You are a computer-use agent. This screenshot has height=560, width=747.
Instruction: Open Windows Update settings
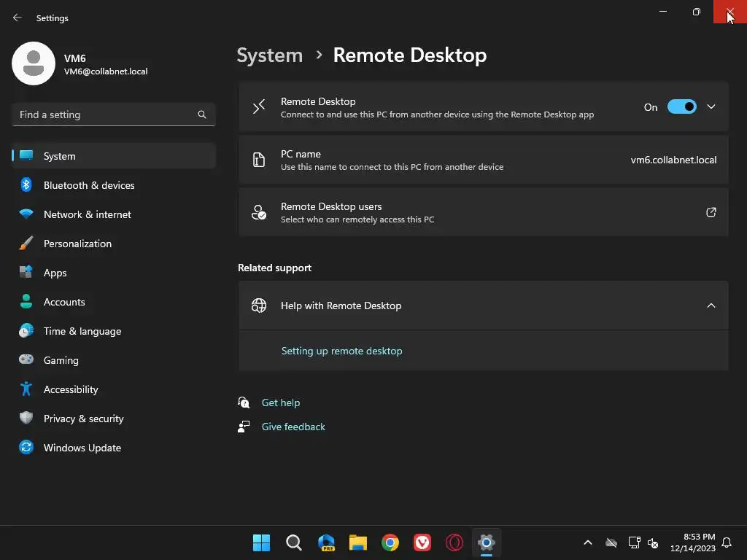point(113,448)
